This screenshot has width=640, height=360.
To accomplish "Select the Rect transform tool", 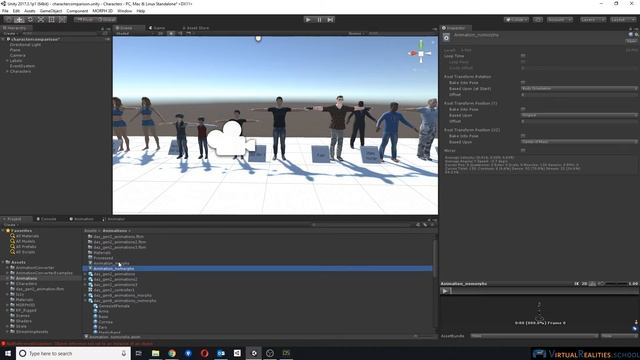I will click(x=51, y=20).
